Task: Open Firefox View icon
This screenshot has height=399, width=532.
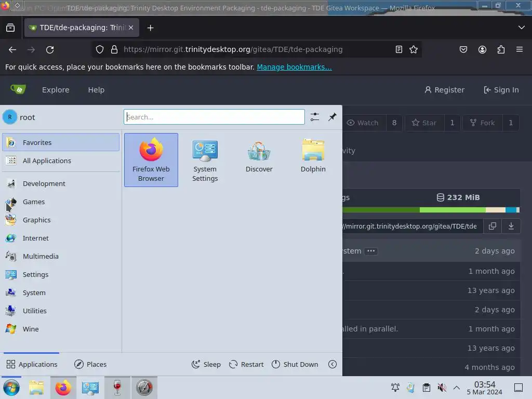Action: click(10, 28)
